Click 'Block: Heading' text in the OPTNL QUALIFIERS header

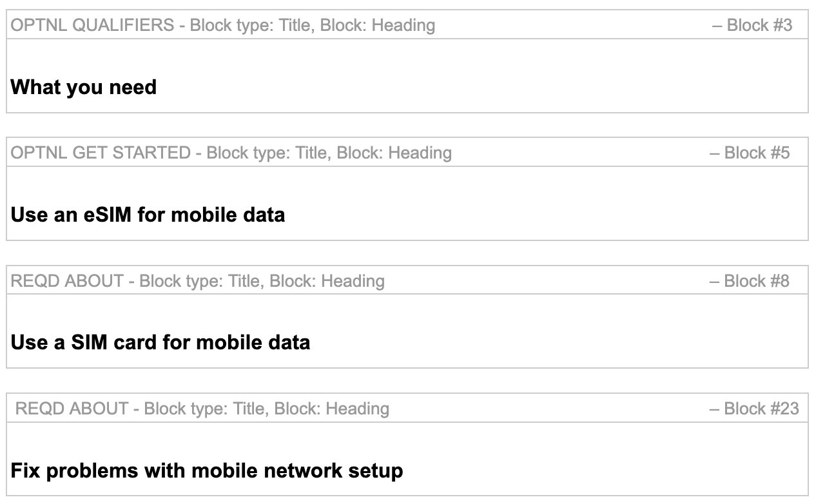point(378,25)
